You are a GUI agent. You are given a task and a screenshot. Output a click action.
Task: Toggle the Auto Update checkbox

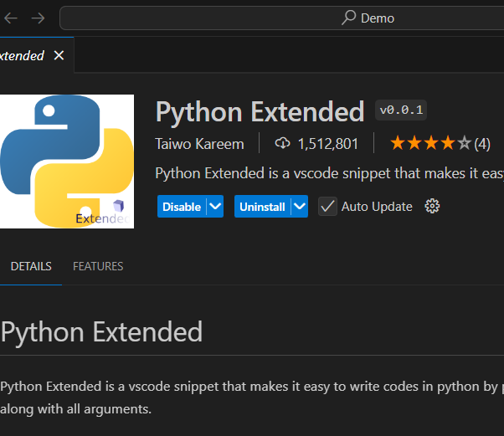[x=327, y=206]
